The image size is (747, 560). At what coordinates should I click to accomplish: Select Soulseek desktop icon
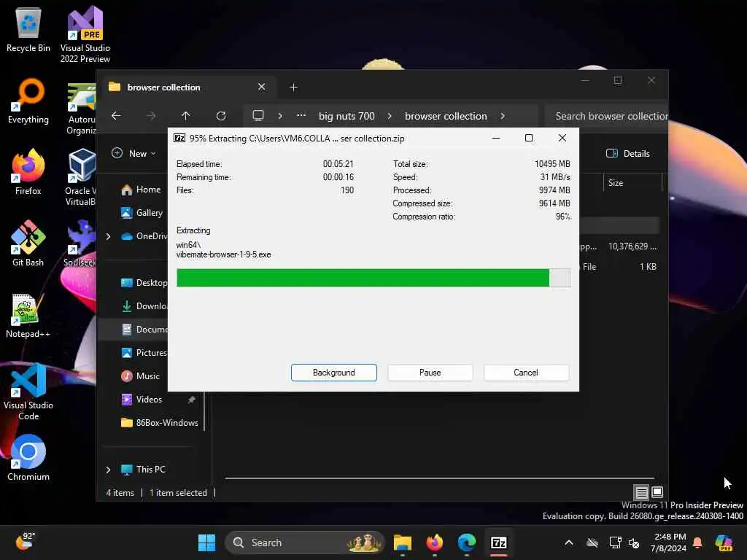coord(80,244)
